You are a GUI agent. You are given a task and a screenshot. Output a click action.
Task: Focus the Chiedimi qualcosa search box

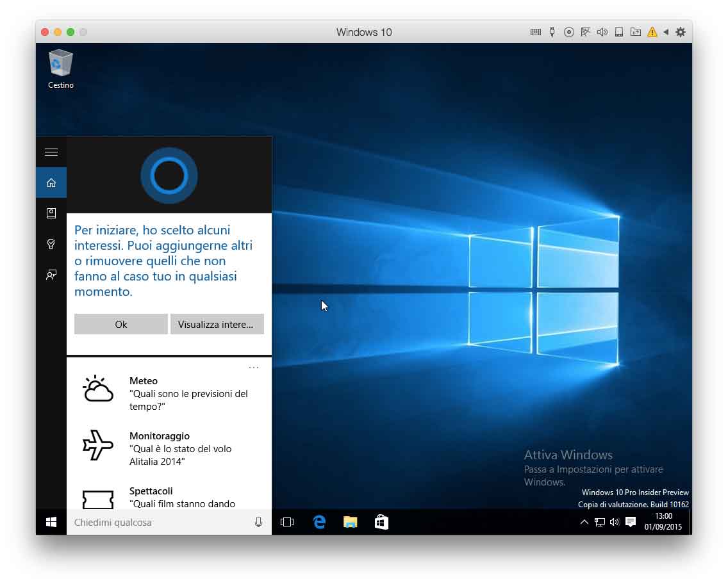point(169,523)
